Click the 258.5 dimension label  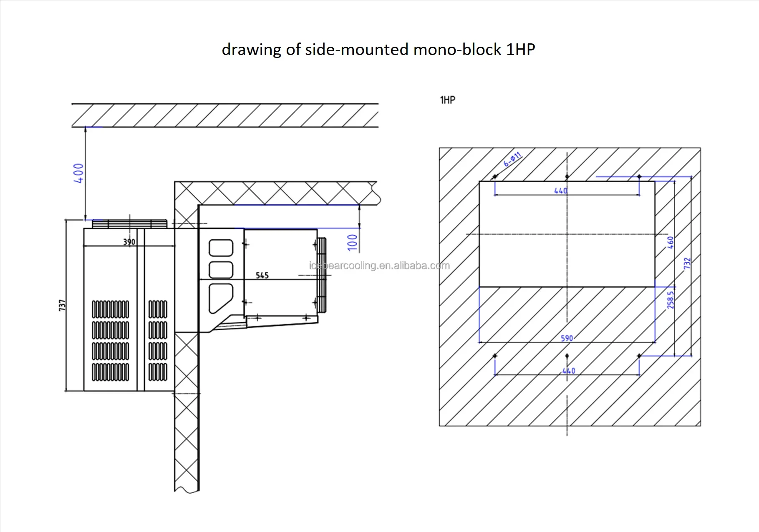(x=670, y=300)
